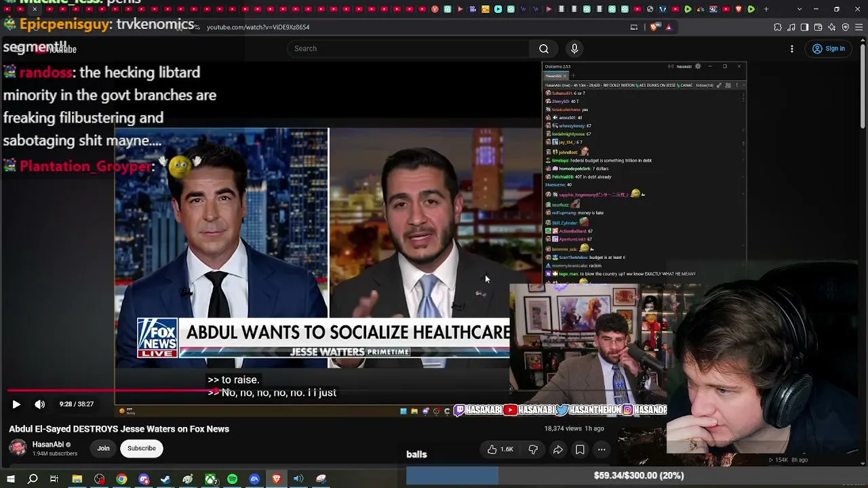Open Brave hamburger main menu
This screenshot has width=868, height=488.
tap(859, 27)
